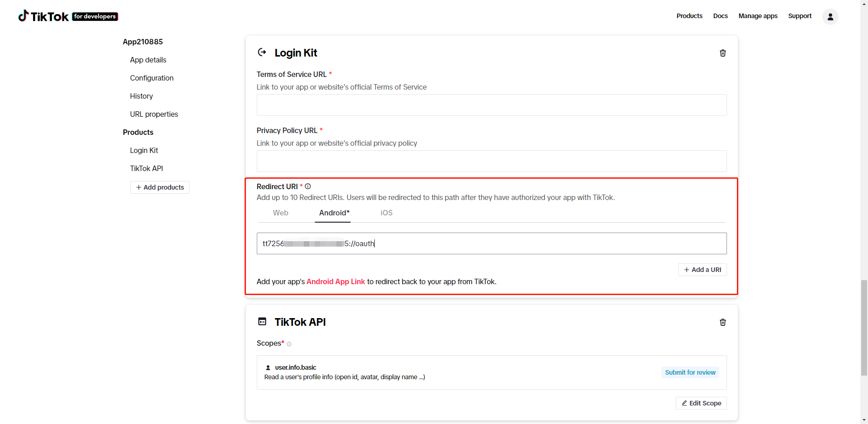Click the Redirect URI label
Screen dimensions: 868x424
(x=277, y=186)
